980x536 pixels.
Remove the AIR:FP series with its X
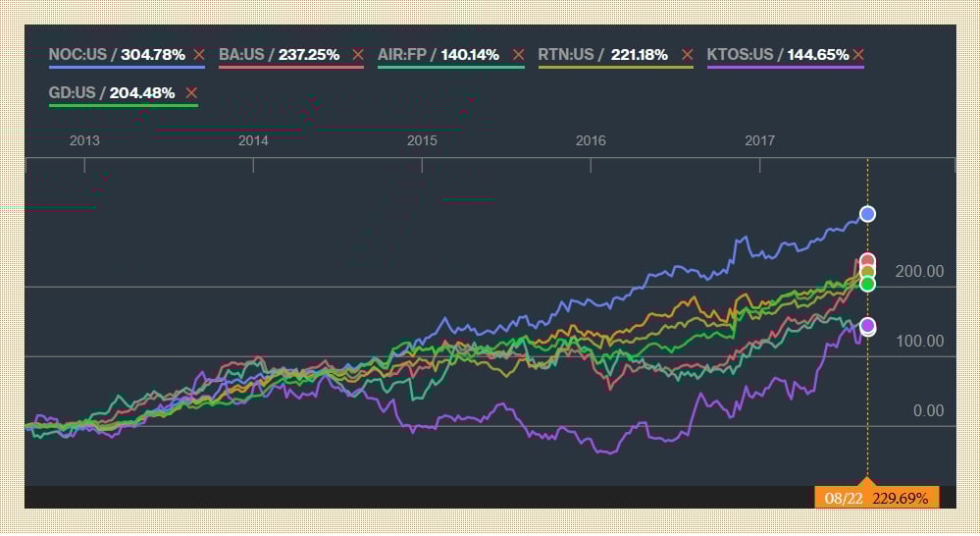[x=518, y=55]
